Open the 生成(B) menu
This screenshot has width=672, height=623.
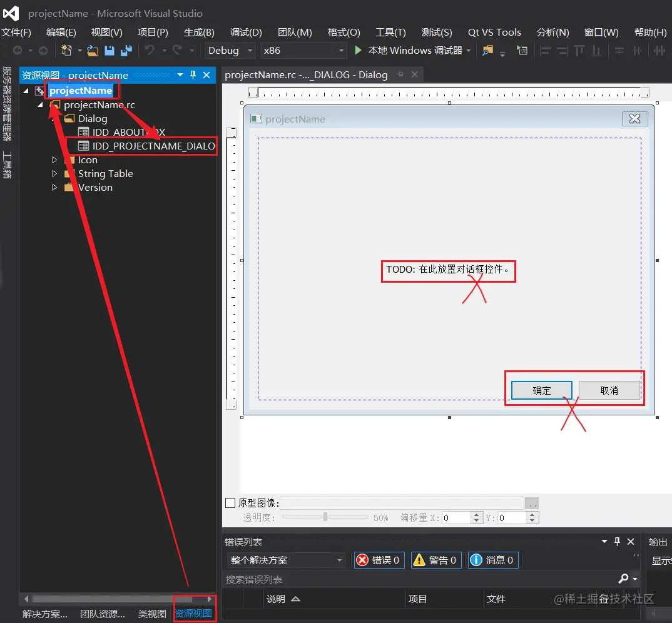199,33
